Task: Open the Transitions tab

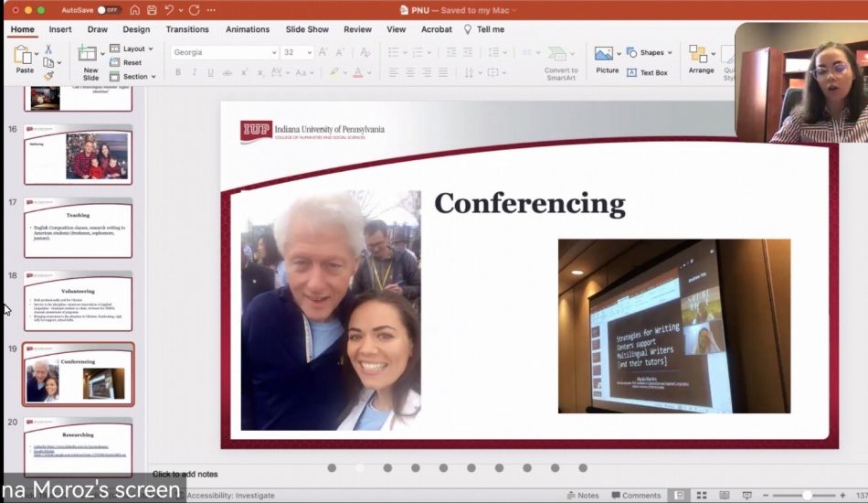Action: click(x=187, y=29)
